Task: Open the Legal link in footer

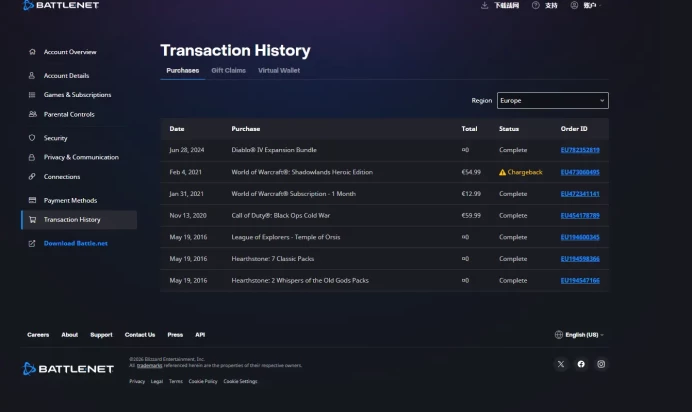Action: [157, 381]
